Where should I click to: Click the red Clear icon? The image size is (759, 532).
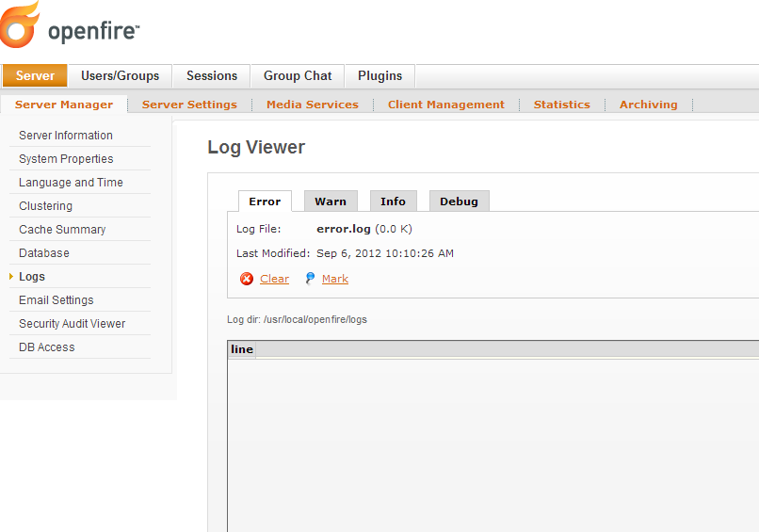pyautogui.click(x=247, y=279)
